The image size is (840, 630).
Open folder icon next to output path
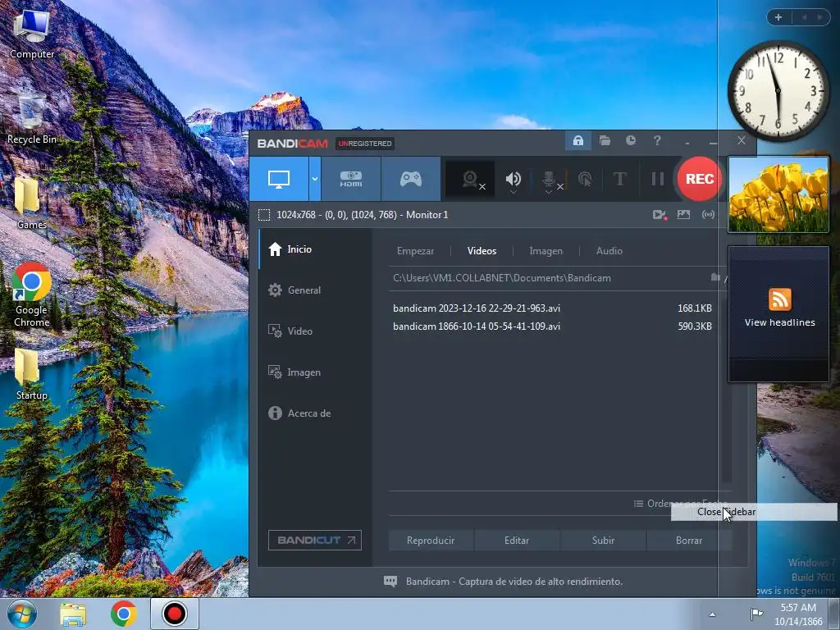(714, 277)
